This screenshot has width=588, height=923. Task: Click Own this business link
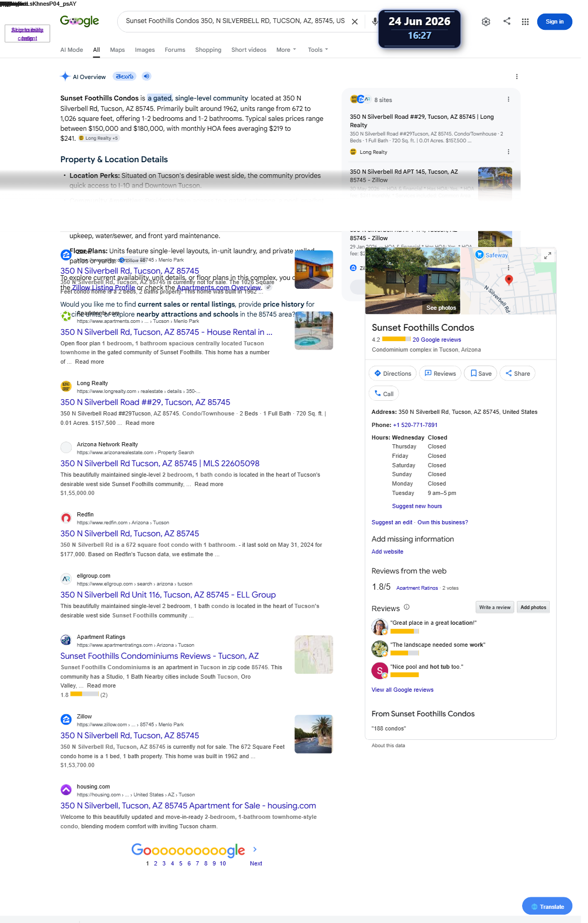(443, 522)
